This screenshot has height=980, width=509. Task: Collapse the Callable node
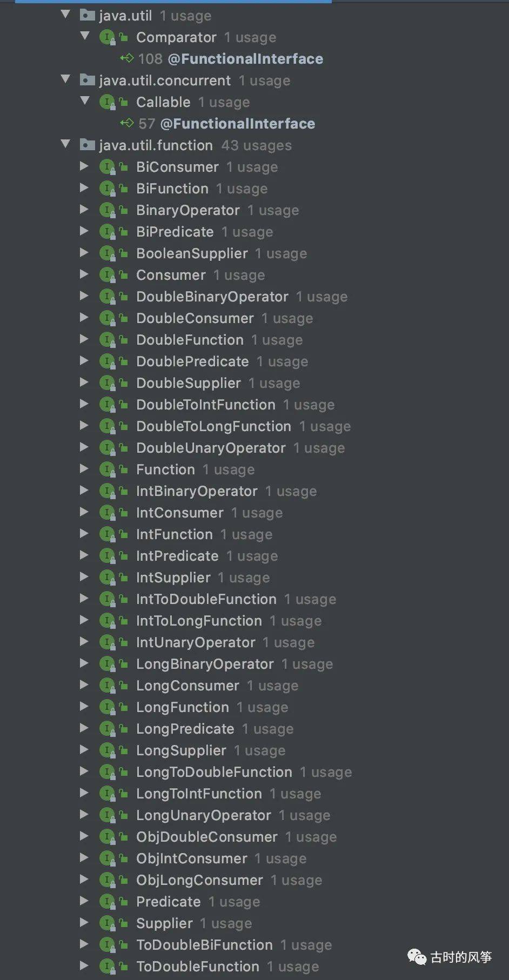pyautogui.click(x=85, y=100)
